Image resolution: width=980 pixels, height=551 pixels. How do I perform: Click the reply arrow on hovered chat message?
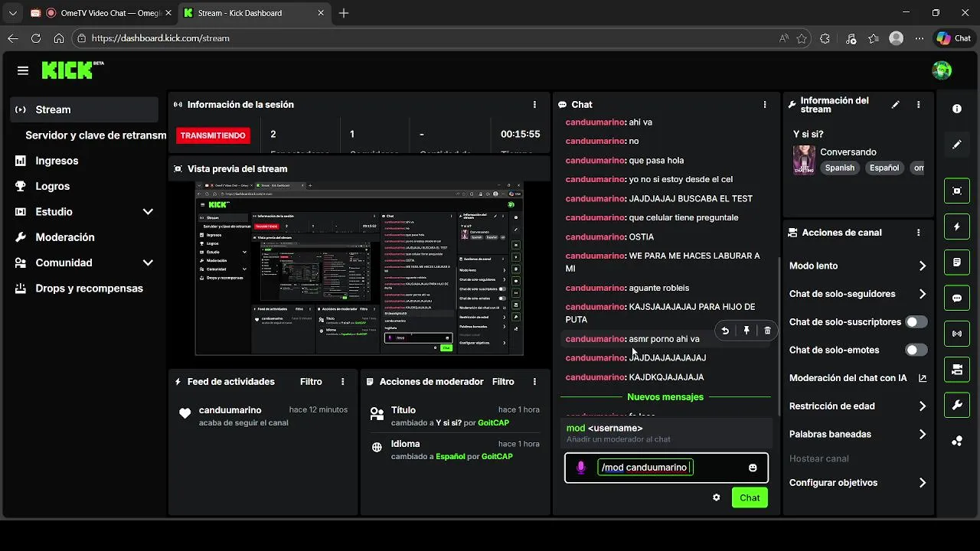[x=725, y=331]
